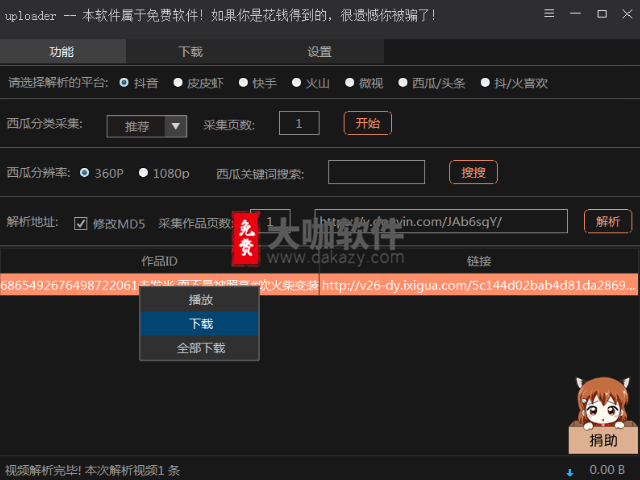Select the 火山 platform radio button
Image resolution: width=640 pixels, height=480 pixels.
tap(296, 83)
